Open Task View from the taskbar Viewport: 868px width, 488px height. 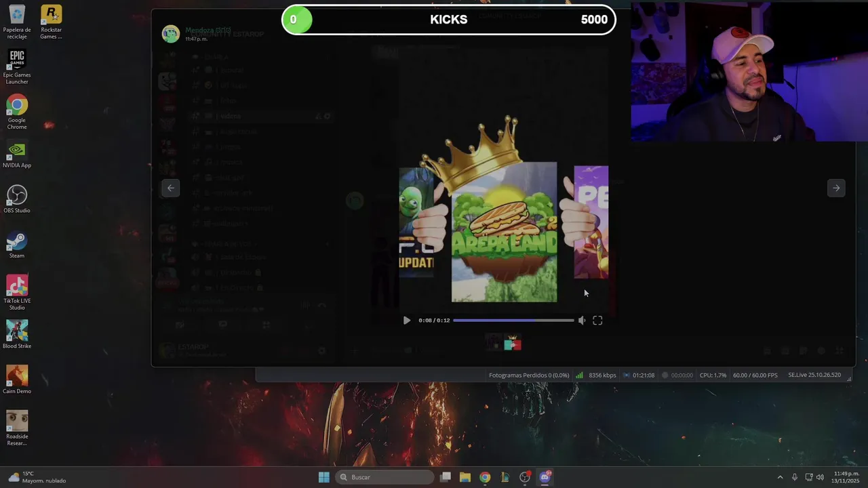[446, 477]
